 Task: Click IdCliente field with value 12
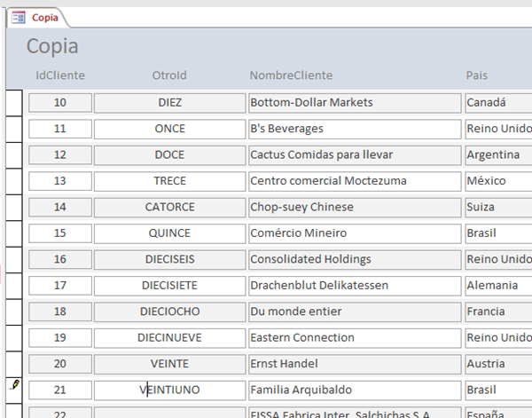(x=60, y=154)
